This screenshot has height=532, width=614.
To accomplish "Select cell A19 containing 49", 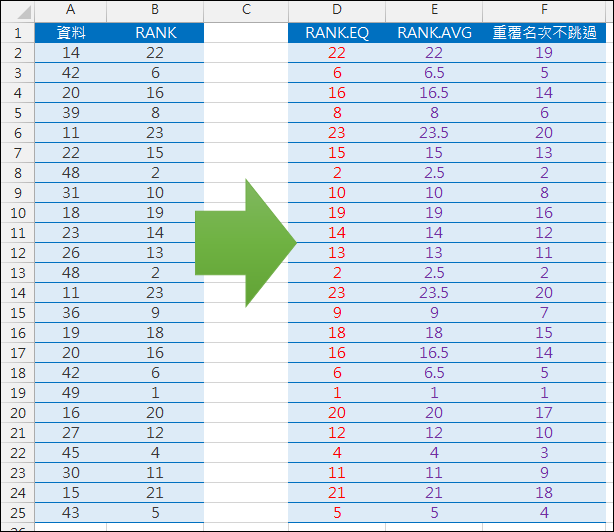I will pyautogui.click(x=70, y=393).
